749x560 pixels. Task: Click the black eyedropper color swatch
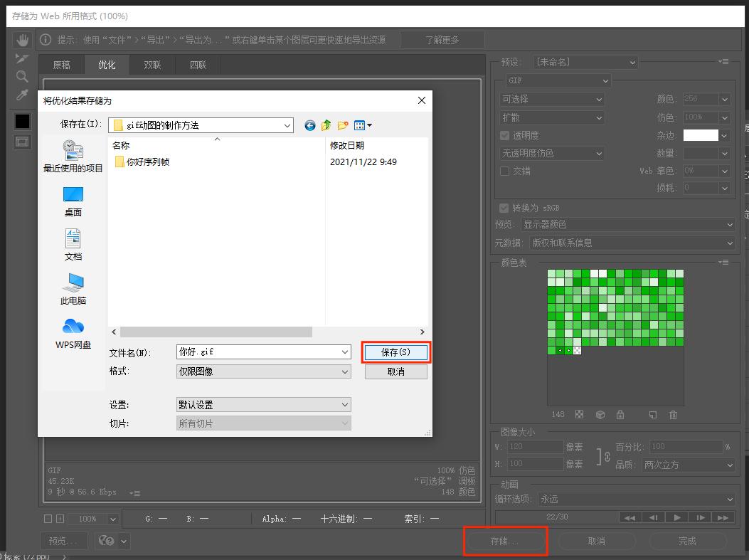22,120
